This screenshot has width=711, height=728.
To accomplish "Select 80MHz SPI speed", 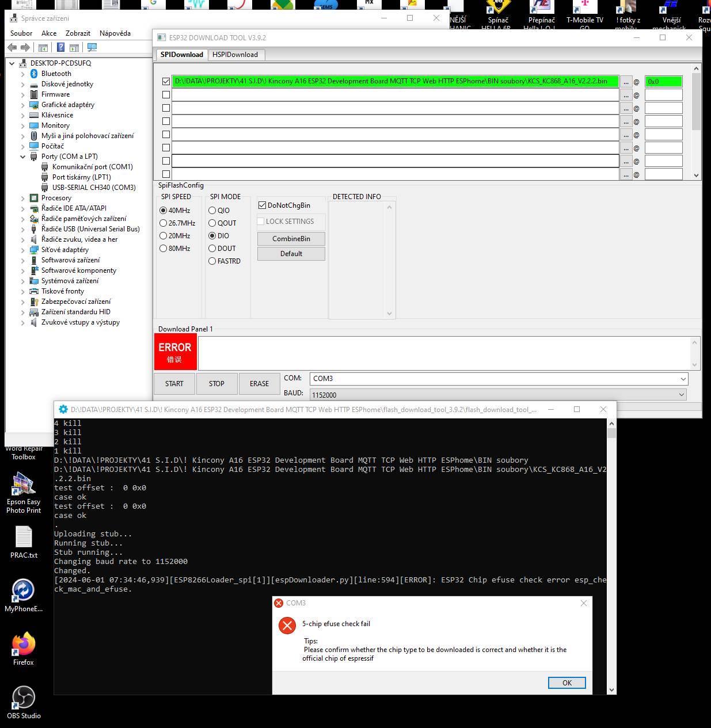I will tap(164, 249).
